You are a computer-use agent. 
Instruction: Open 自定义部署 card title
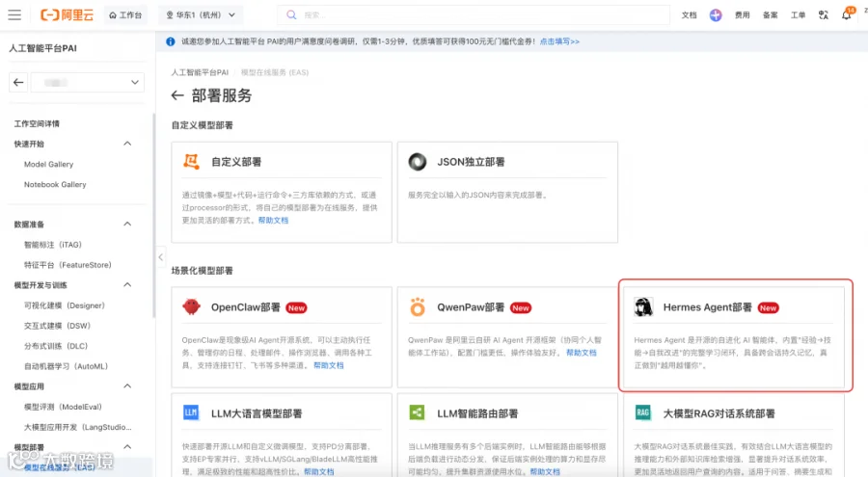tap(236, 162)
